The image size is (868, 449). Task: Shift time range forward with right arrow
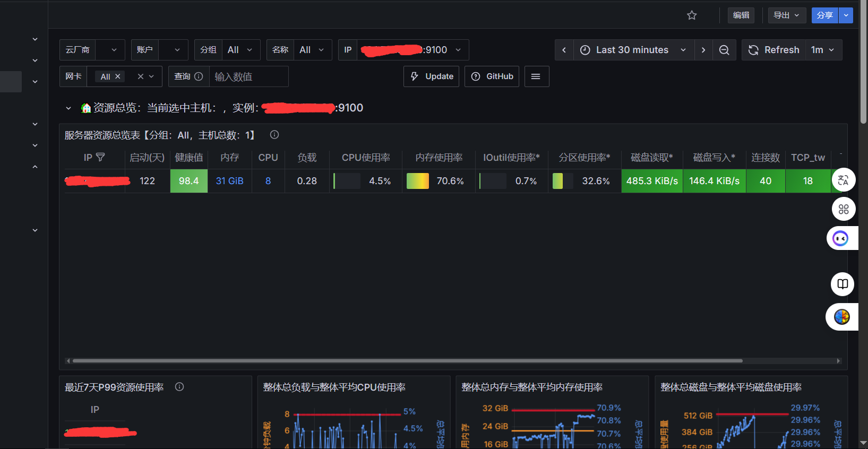[x=703, y=50]
